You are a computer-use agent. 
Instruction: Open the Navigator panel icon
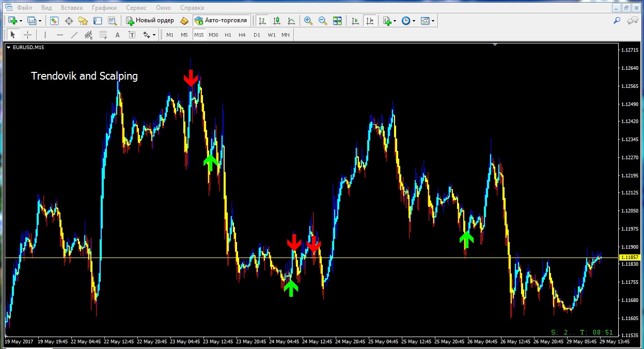83,21
